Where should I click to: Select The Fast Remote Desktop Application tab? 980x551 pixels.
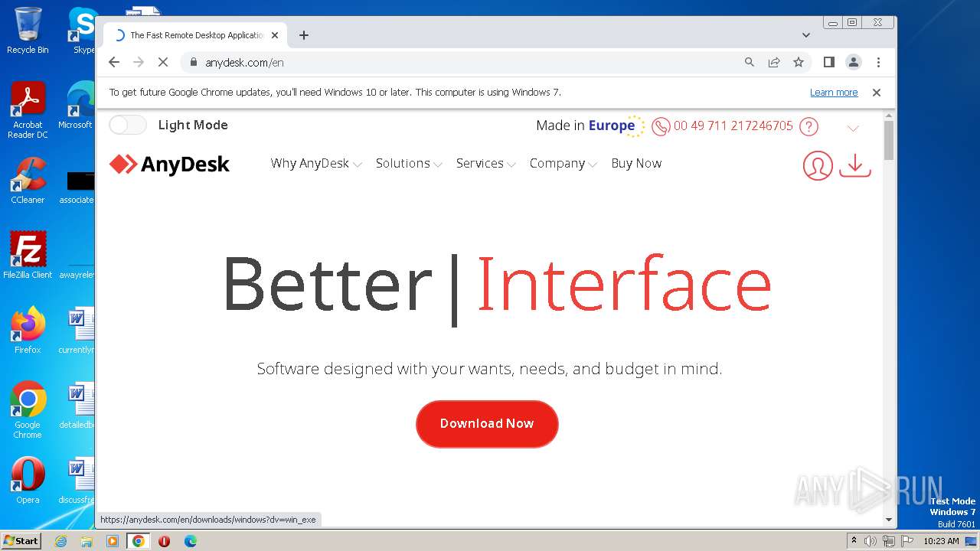195,35
